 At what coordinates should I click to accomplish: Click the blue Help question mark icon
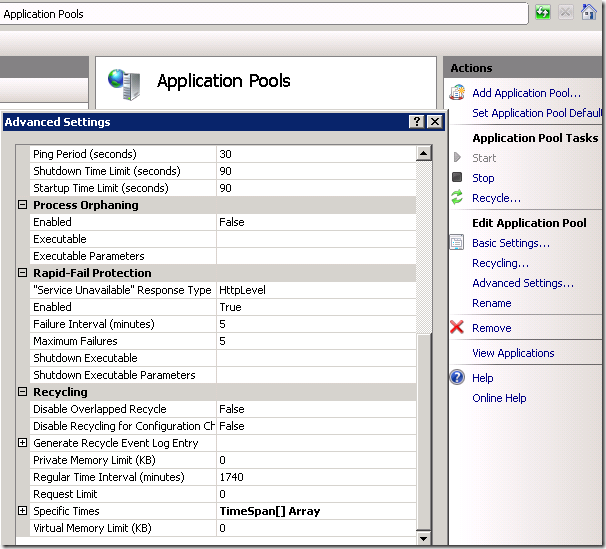457,377
